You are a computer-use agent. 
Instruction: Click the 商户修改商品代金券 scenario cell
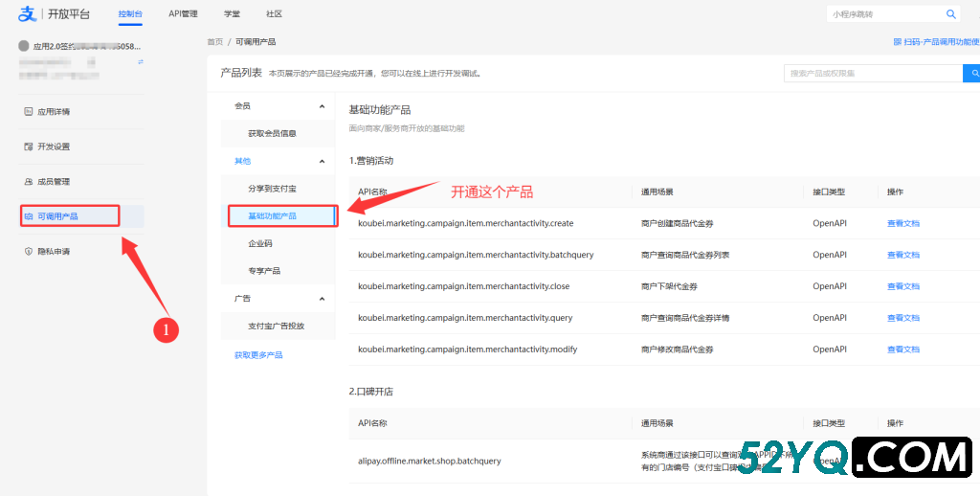[678, 349]
